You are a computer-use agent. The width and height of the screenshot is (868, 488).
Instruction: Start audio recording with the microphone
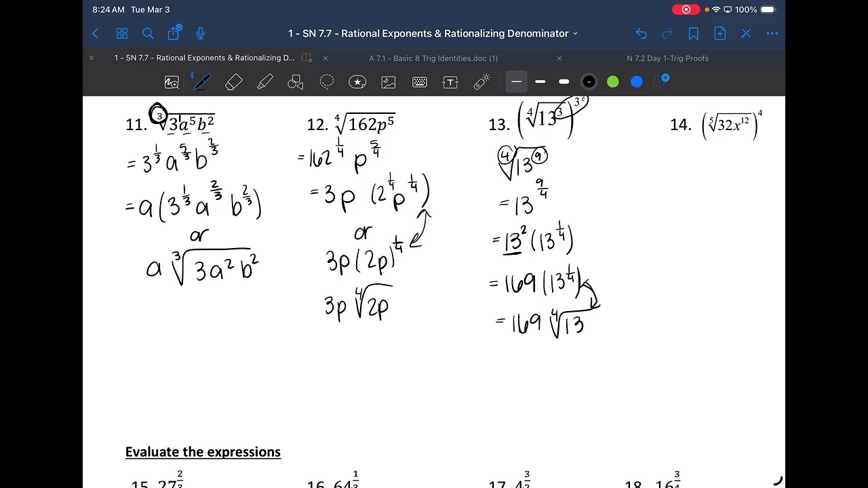[201, 33]
